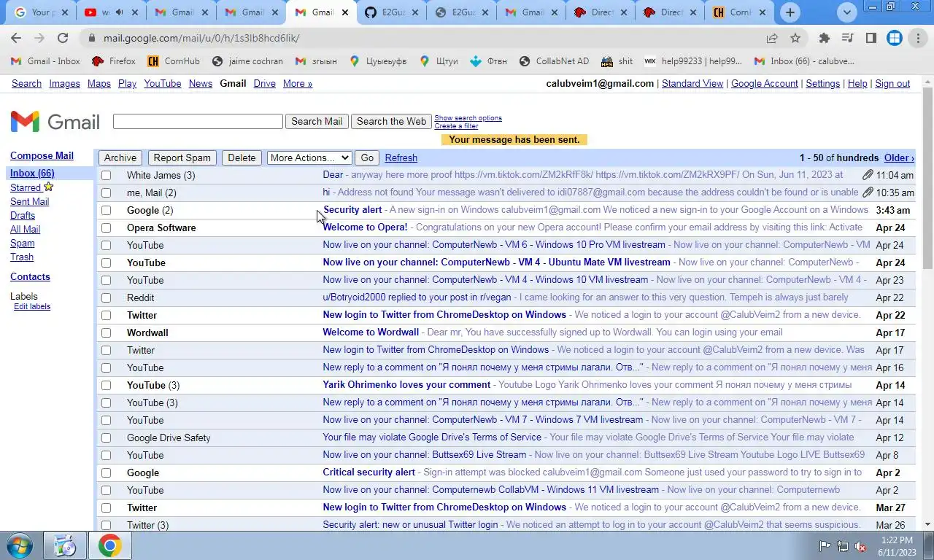Open site info lock icon
The width and height of the screenshot is (934, 560).
point(90,38)
